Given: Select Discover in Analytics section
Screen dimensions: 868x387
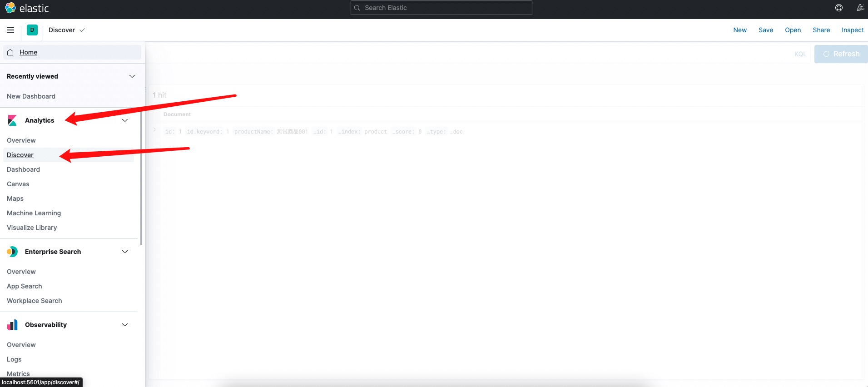Looking at the screenshot, I should (x=20, y=155).
